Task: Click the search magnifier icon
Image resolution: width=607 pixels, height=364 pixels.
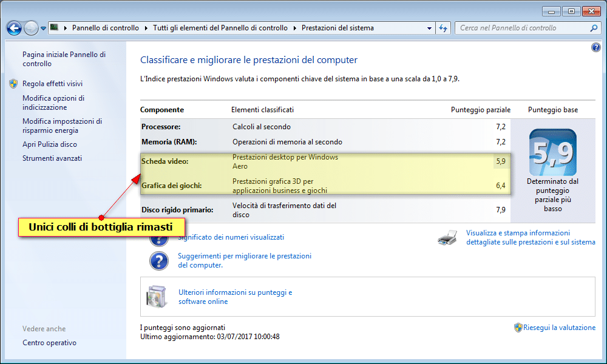Action: [x=594, y=28]
